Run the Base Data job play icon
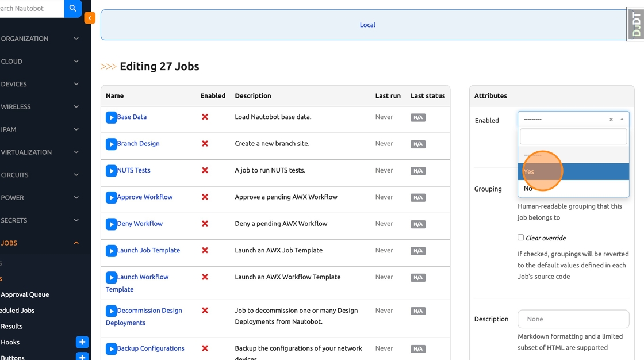The width and height of the screenshot is (644, 360). point(111,117)
